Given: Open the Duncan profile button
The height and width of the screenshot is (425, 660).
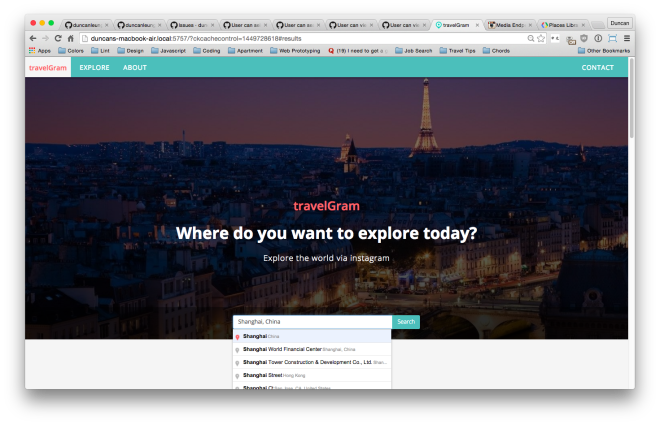Looking at the screenshot, I should click(620, 23).
